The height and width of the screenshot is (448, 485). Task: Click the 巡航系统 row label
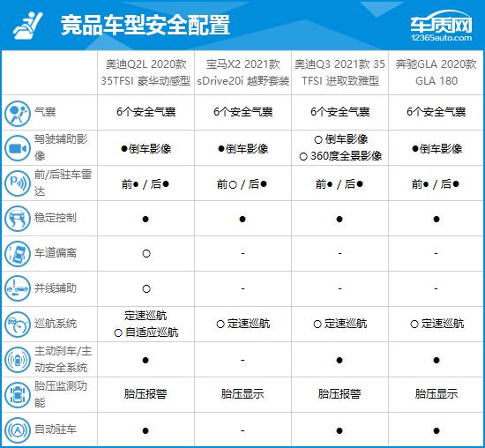point(56,324)
